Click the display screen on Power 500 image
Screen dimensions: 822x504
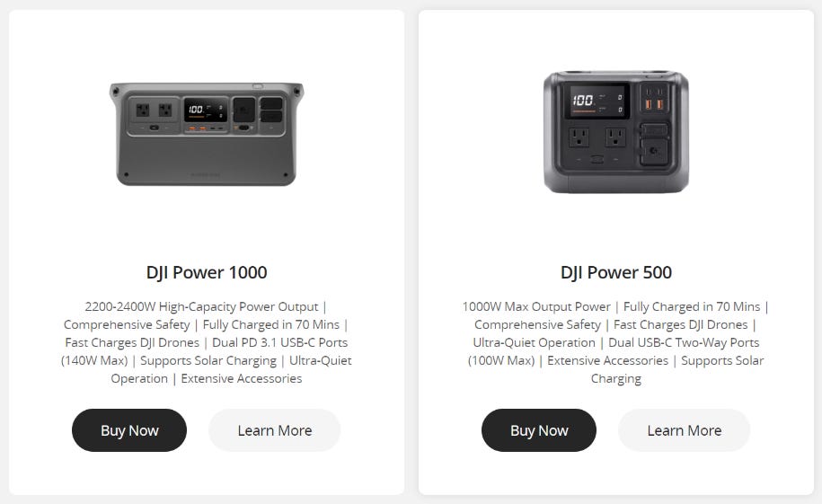pyautogui.click(x=597, y=102)
